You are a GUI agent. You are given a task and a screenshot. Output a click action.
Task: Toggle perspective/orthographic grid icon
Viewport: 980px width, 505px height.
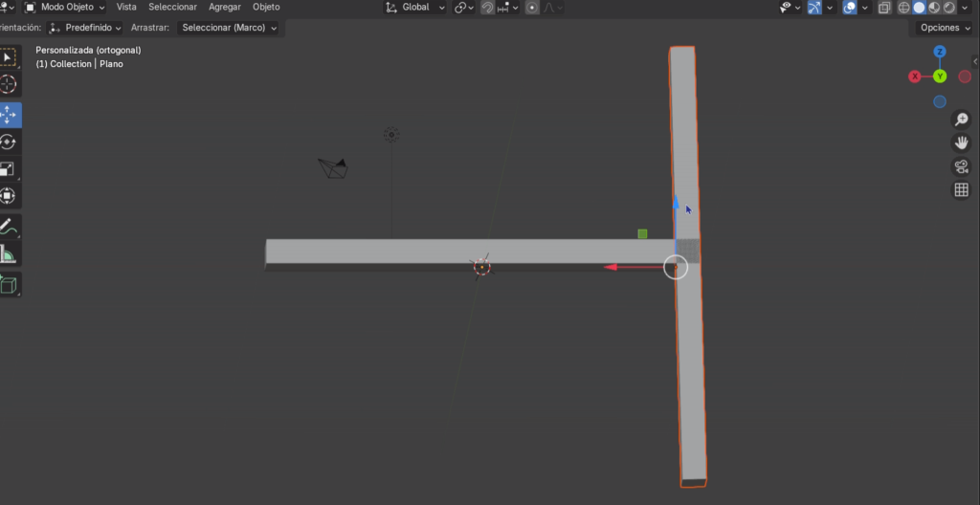[x=961, y=190]
